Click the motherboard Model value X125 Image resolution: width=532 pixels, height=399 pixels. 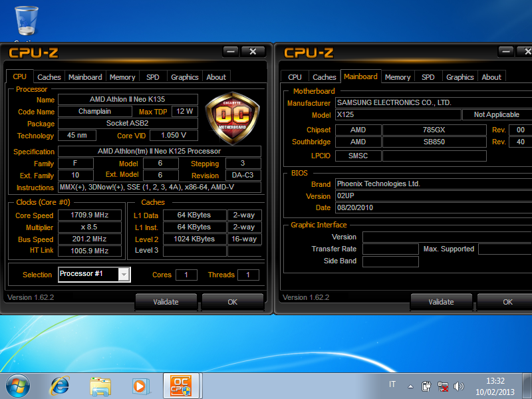pos(398,114)
